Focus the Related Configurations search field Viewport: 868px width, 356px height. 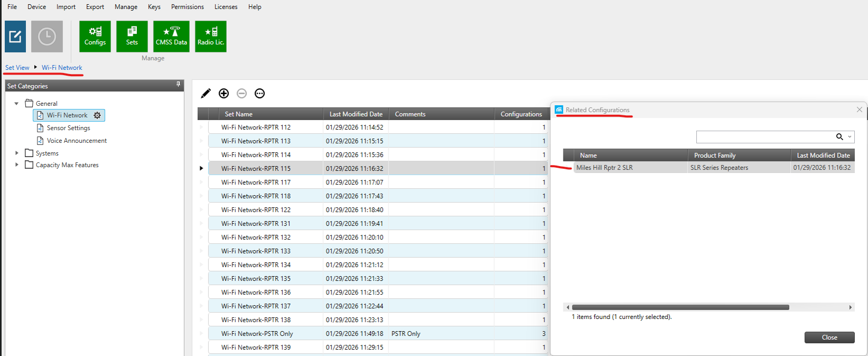point(765,137)
